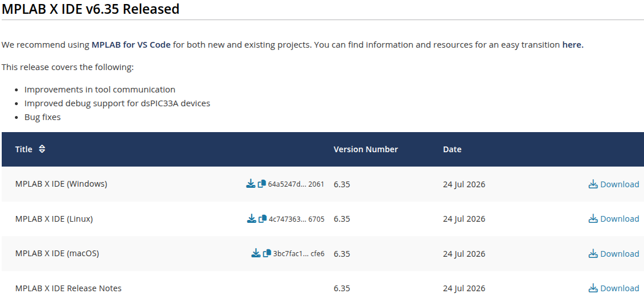Screen dimensions: 644x305
Task: Download MPLAB X IDE for Windows
Action: point(614,184)
